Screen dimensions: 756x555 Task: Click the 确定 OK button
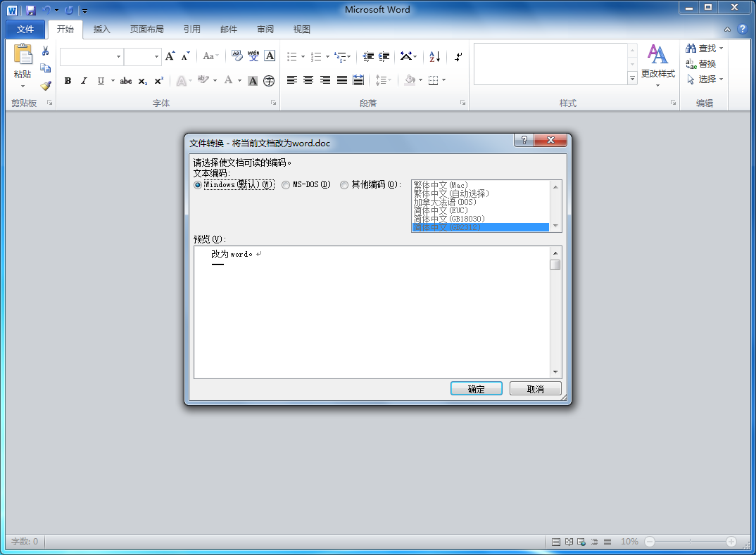[x=477, y=389]
